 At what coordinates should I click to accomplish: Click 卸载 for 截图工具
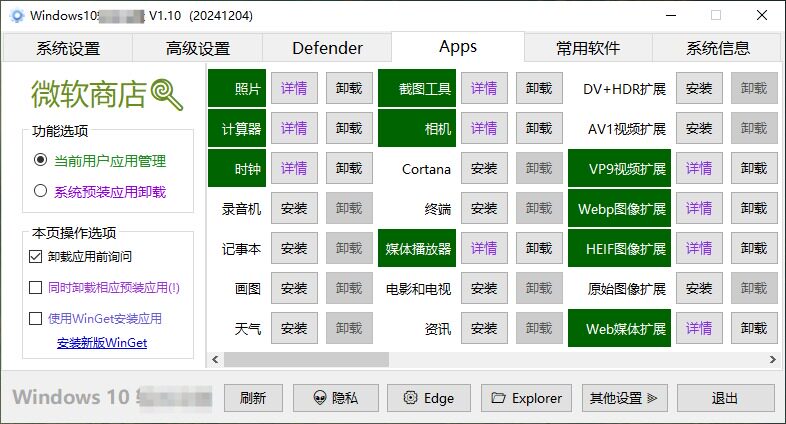tap(539, 88)
